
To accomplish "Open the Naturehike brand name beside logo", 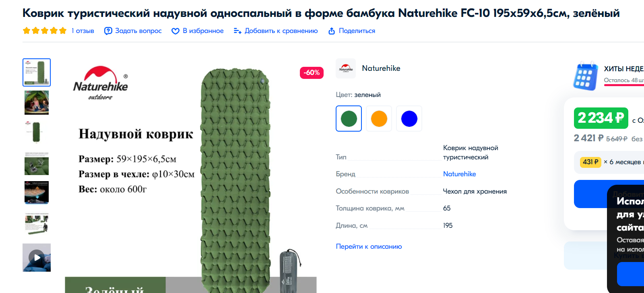I will click(x=381, y=68).
